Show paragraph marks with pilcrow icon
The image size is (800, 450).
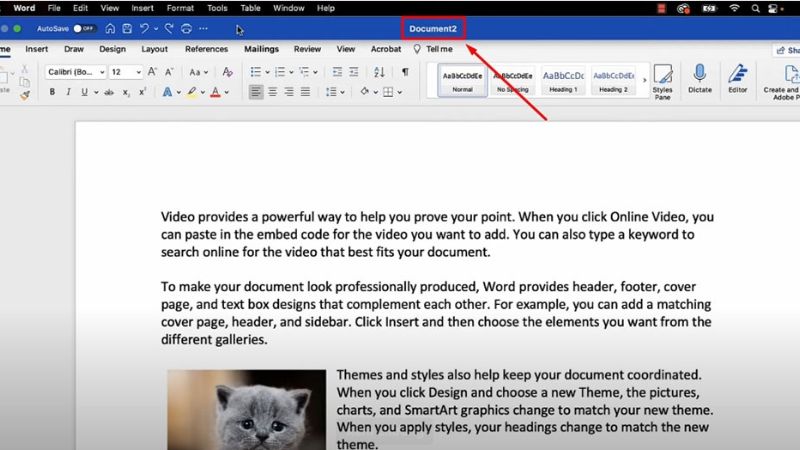(x=405, y=72)
